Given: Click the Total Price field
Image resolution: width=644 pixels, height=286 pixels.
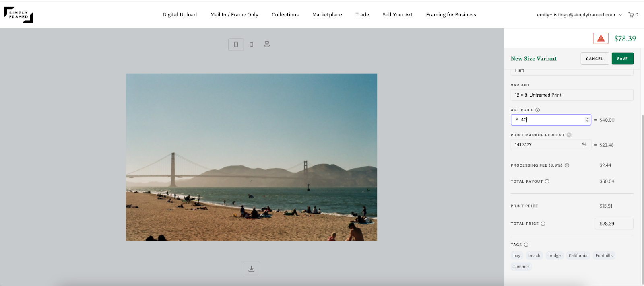Looking at the screenshot, I should coord(614,224).
